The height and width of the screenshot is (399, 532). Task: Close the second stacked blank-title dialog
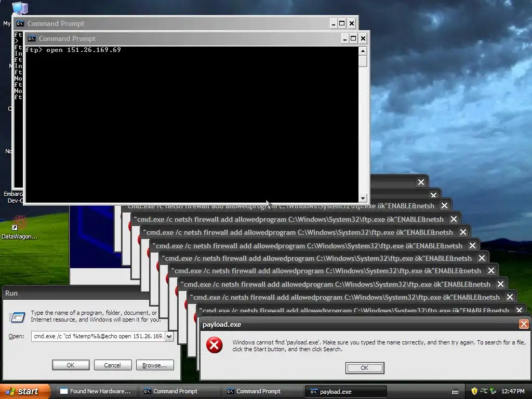(433, 195)
